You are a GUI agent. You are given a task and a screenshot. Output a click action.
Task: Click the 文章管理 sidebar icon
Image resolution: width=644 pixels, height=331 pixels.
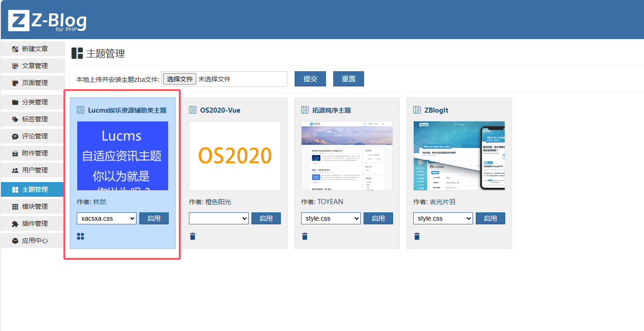[x=15, y=66]
